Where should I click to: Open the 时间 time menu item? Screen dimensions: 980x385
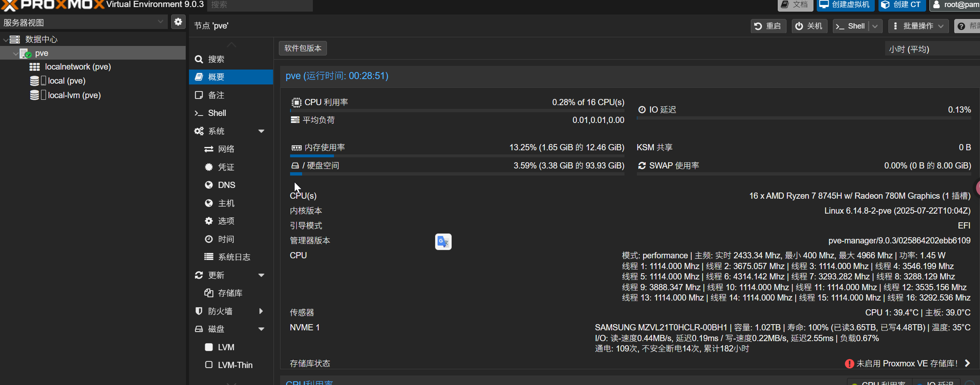231,239
